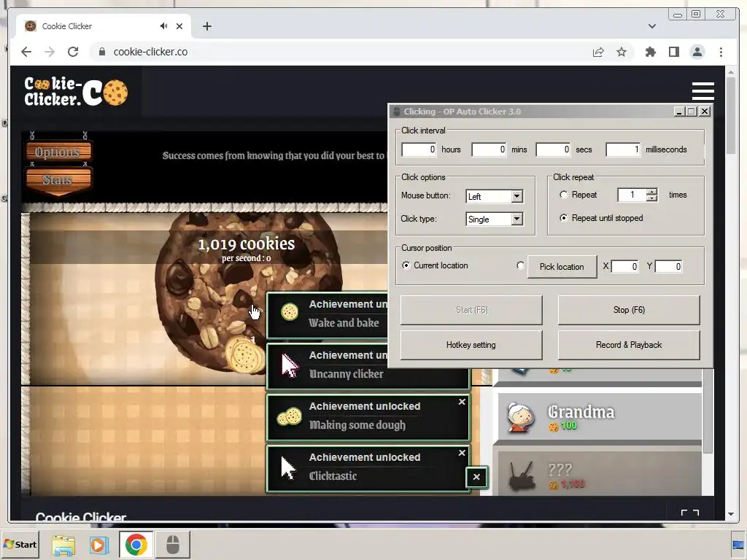747x560 pixels.
Task: Mute the Cookie Clicker tab audio icon
Action: coord(164,26)
